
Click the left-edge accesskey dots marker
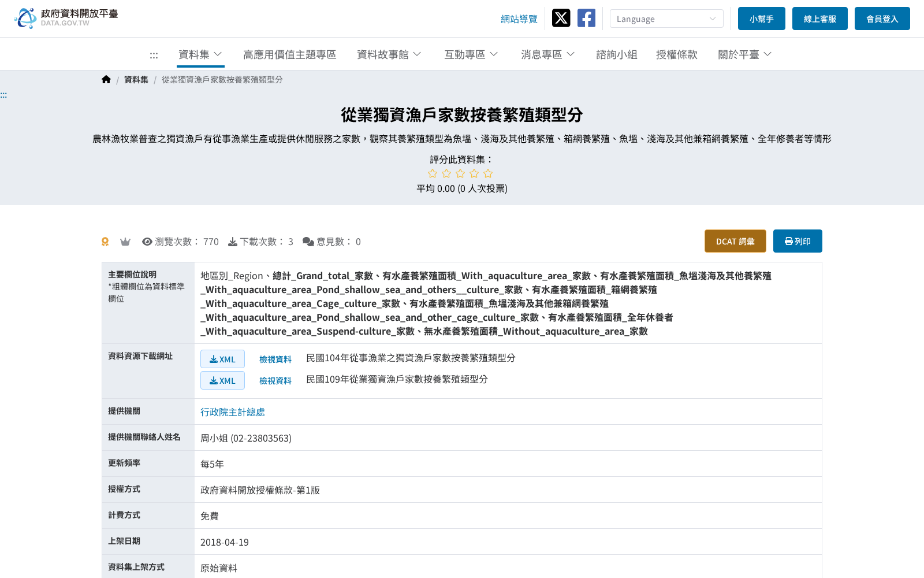3,95
